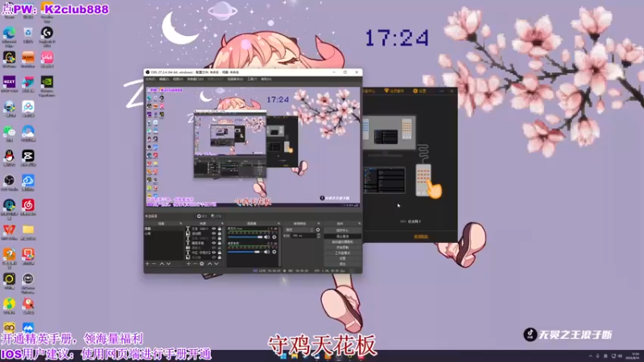
Task: Pop out the 控件 dock via header icon
Action: tap(359, 224)
